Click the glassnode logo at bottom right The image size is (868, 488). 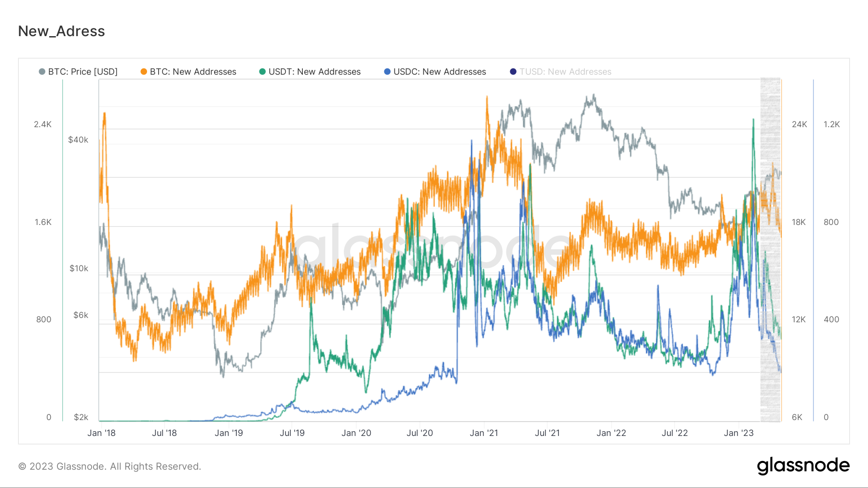(x=803, y=466)
